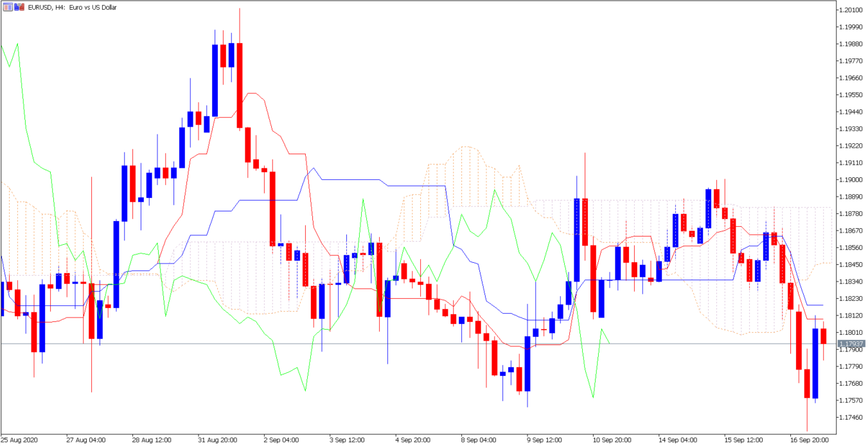
Task: Click the '4 Sep 20:00' time label
Action: coord(413,440)
